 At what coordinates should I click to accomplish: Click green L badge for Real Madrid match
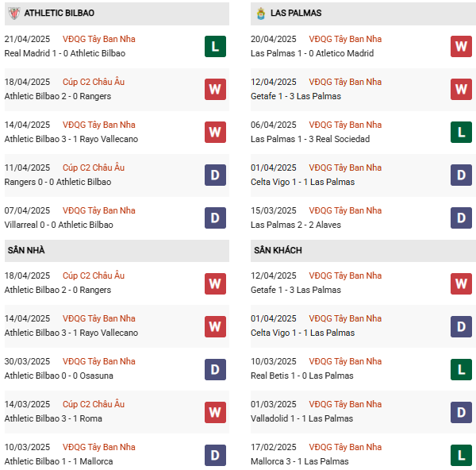pyautogui.click(x=215, y=46)
